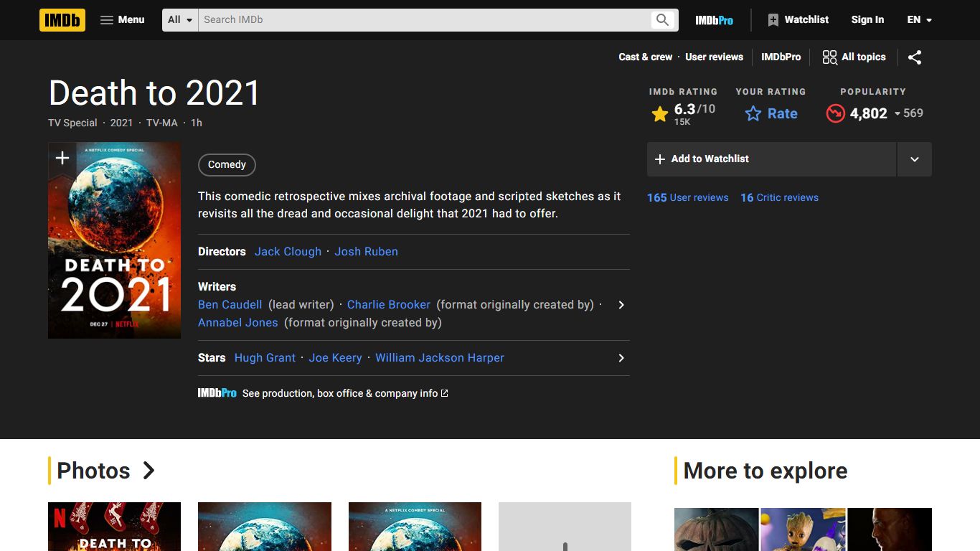The width and height of the screenshot is (980, 551).
Task: Expand the watchlist options chevron
Action: click(x=915, y=159)
